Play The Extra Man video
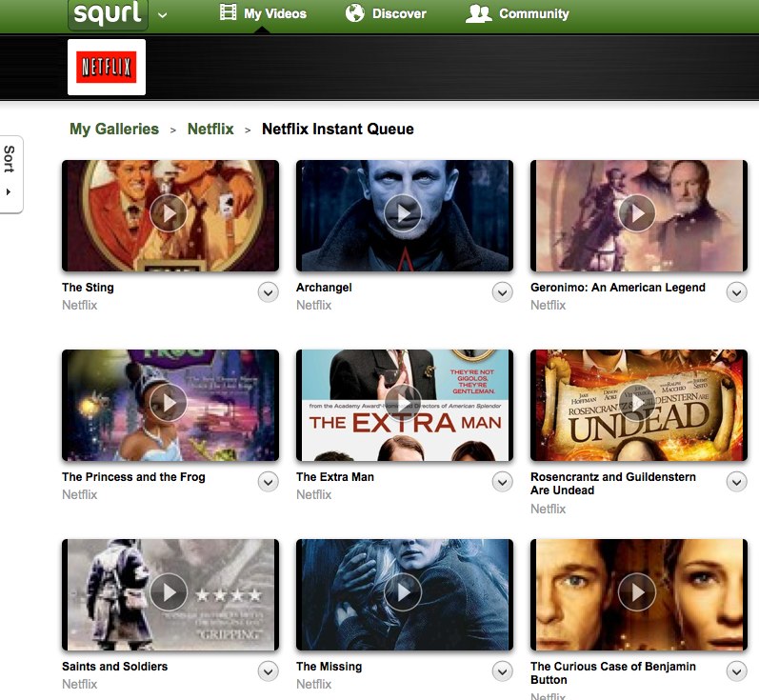 [x=403, y=402]
